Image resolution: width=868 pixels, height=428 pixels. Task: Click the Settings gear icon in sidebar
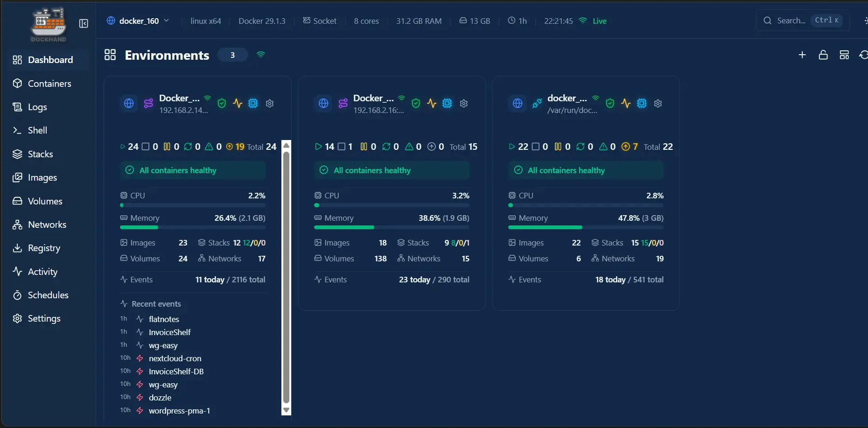click(x=17, y=318)
